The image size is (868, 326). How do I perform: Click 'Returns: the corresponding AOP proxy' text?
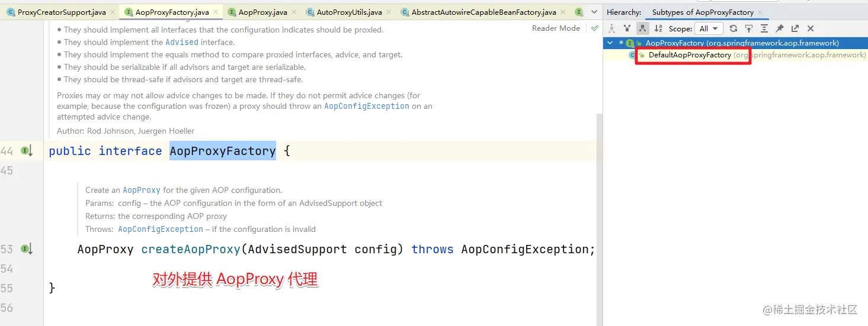tap(156, 216)
